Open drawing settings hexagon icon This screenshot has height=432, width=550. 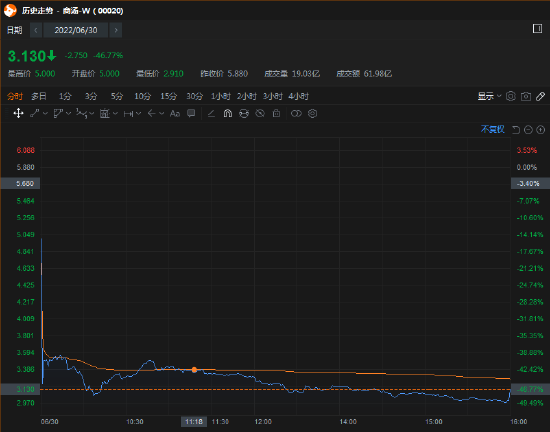tap(313, 113)
